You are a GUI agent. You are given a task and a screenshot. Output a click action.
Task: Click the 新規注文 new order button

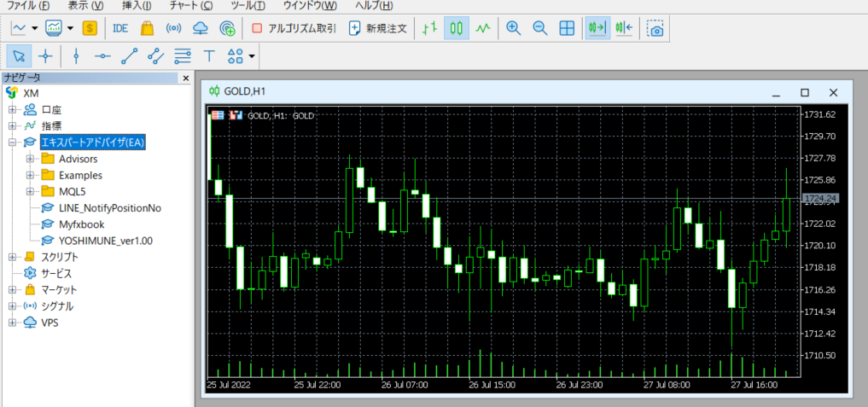pos(379,28)
